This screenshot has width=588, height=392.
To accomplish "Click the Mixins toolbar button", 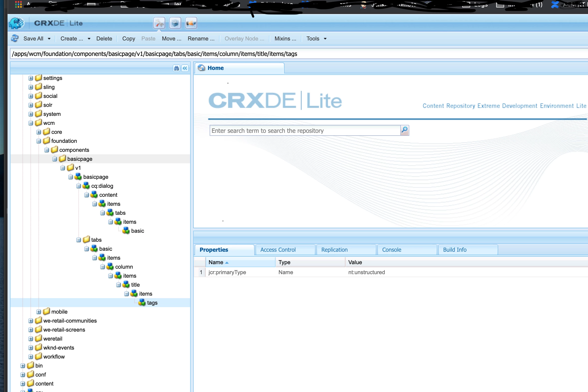I will (x=285, y=38).
